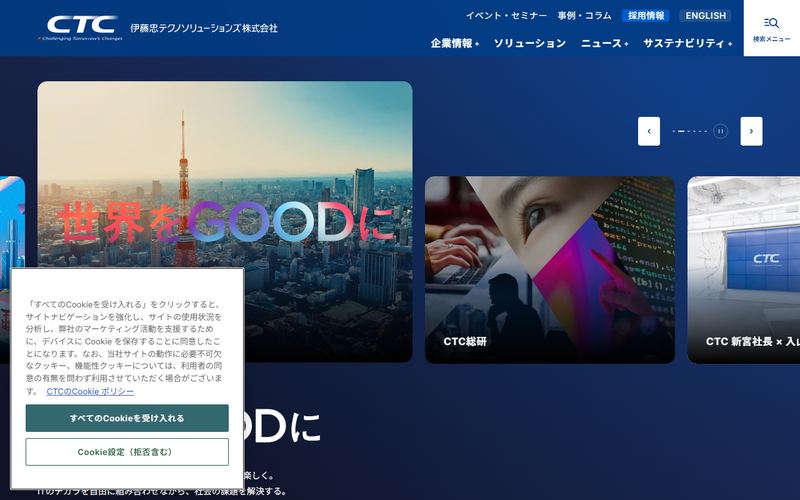Expand the 企業情報 menu
The height and width of the screenshot is (500, 800).
click(455, 43)
